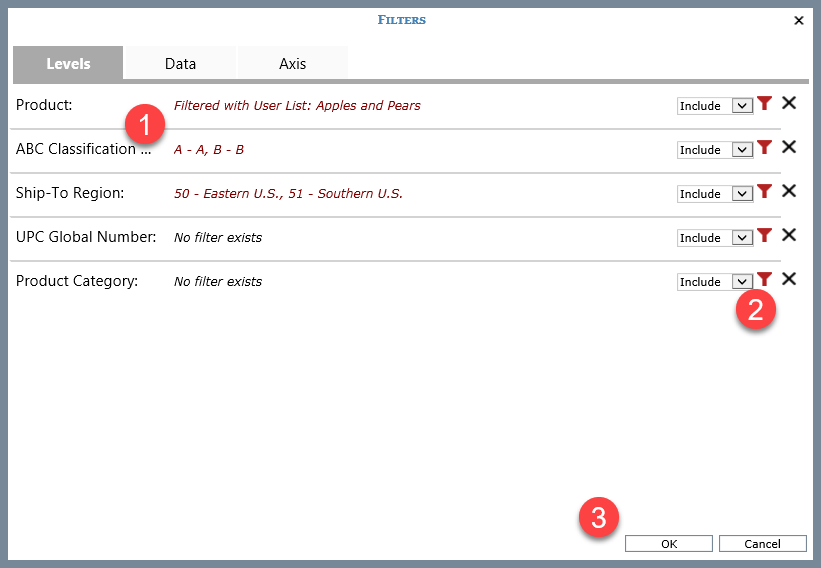Expand Product Category Include dropdown

pyautogui.click(x=741, y=282)
